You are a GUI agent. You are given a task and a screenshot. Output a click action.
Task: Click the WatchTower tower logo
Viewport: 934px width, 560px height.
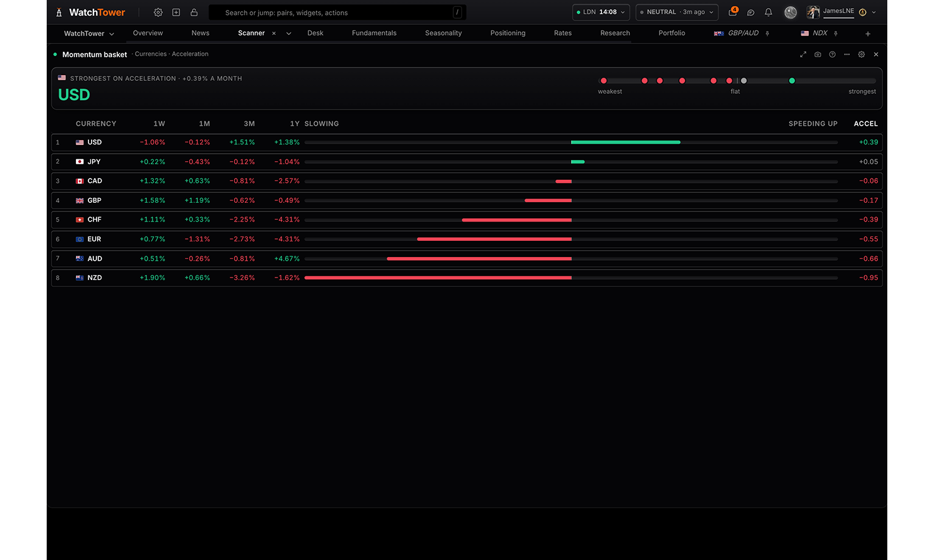point(59,12)
